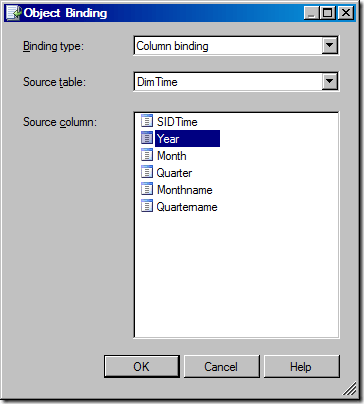Click the Month column icon
The height and width of the screenshot is (404, 364).
click(x=147, y=155)
